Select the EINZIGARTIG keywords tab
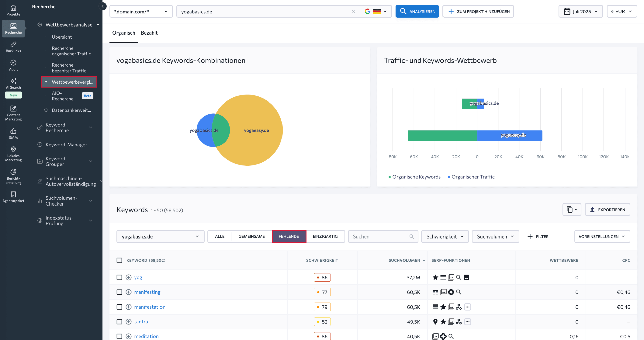The width and height of the screenshot is (644, 340). tap(325, 236)
